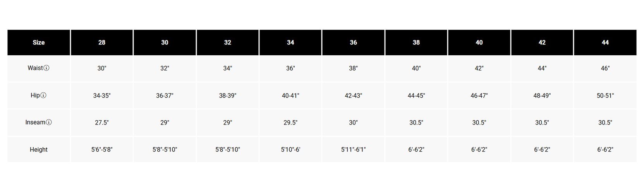Click the 27.5" inseam cell

point(102,123)
